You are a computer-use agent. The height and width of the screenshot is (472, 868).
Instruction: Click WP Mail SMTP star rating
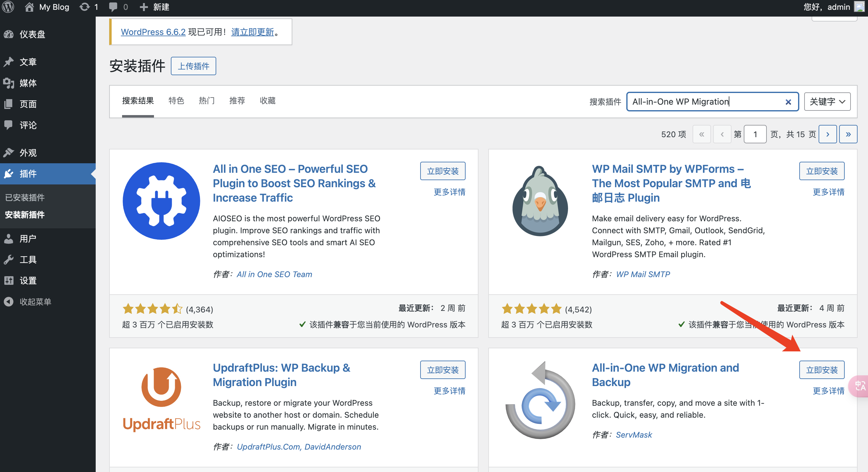pos(531,308)
